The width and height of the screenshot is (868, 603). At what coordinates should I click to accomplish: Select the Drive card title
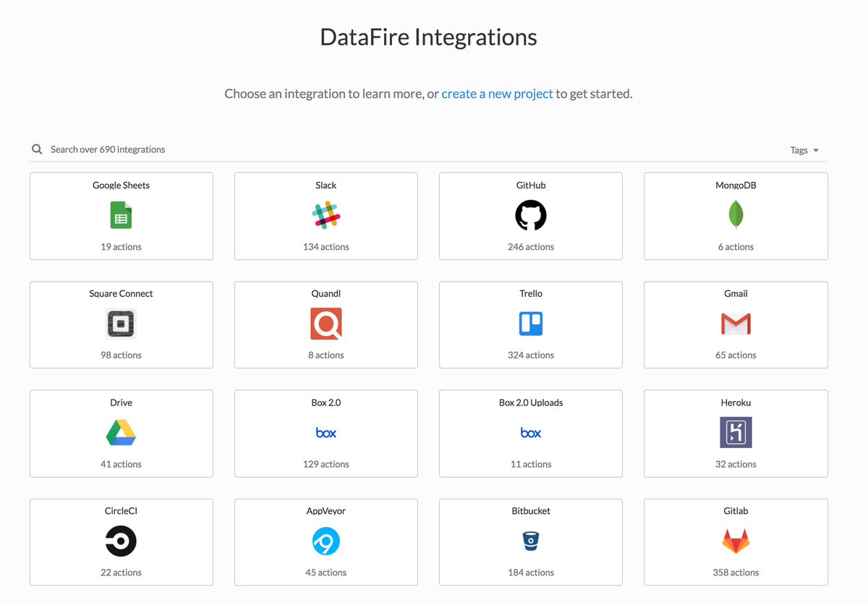coord(121,402)
